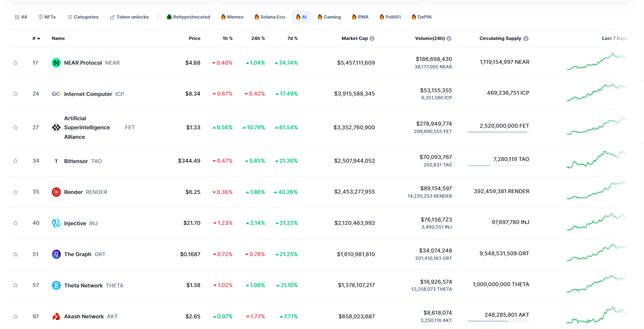Select the PolitiFi category filter
644x329 pixels.
coord(390,17)
